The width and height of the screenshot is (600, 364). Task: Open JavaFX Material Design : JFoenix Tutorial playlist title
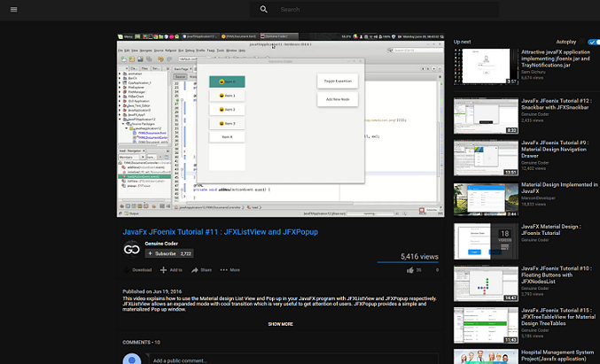point(551,229)
